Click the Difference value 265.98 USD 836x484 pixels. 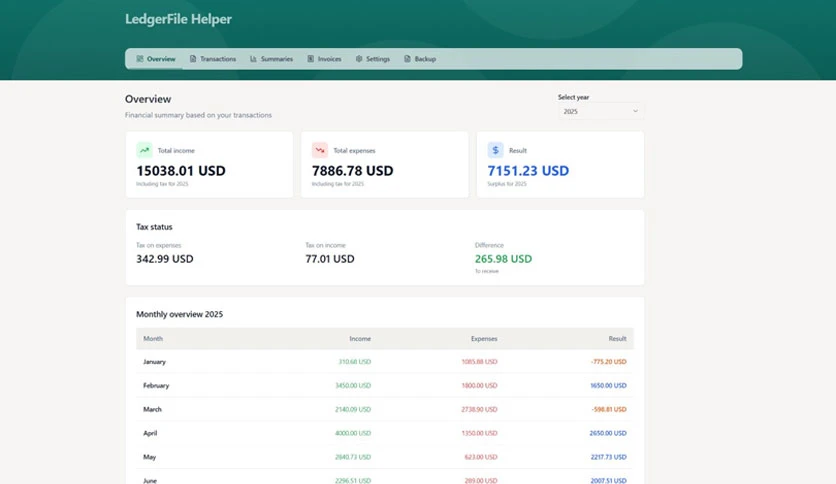[x=503, y=259]
